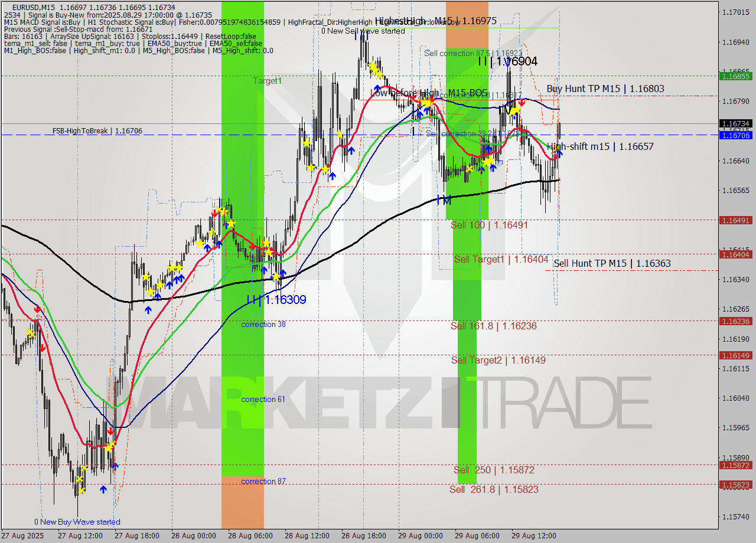
Task: Click the M15-BOS text annotation
Action: 468,93
